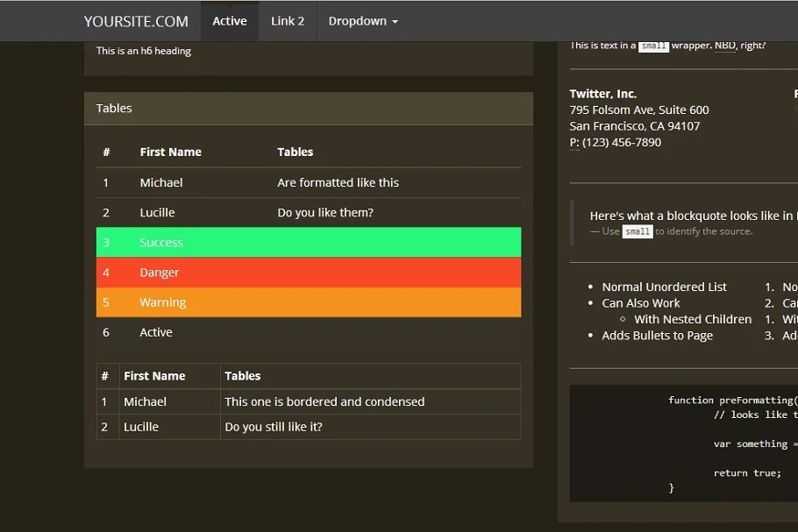Viewport: 798px width, 532px height.
Task: Click the 'With Nested Children' list item
Action: pos(693,319)
